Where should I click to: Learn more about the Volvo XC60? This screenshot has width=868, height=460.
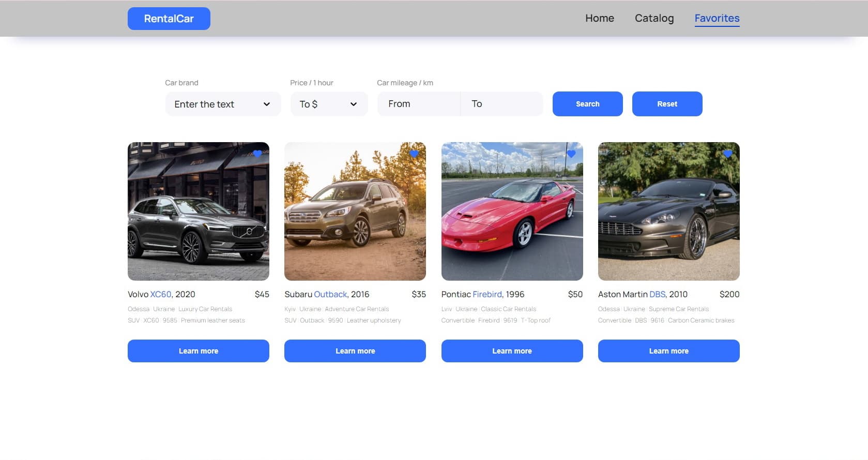pos(199,351)
